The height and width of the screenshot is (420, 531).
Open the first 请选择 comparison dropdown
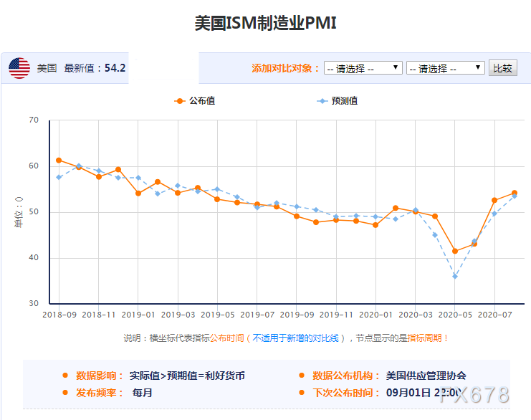click(363, 68)
